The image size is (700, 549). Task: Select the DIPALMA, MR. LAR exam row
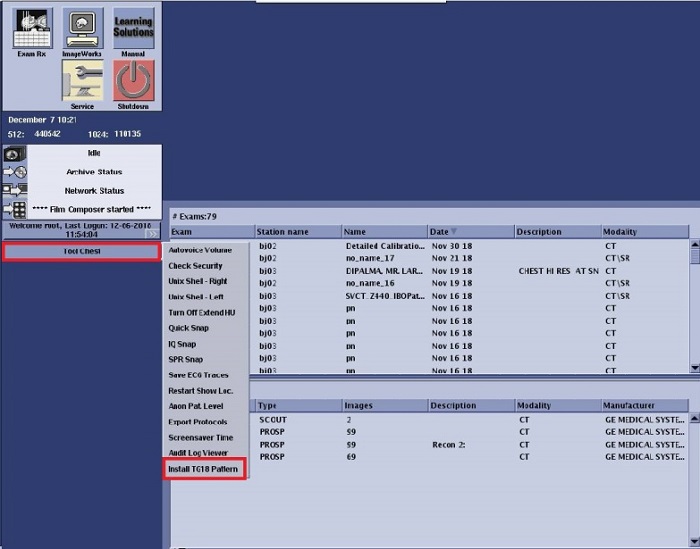tap(385, 270)
